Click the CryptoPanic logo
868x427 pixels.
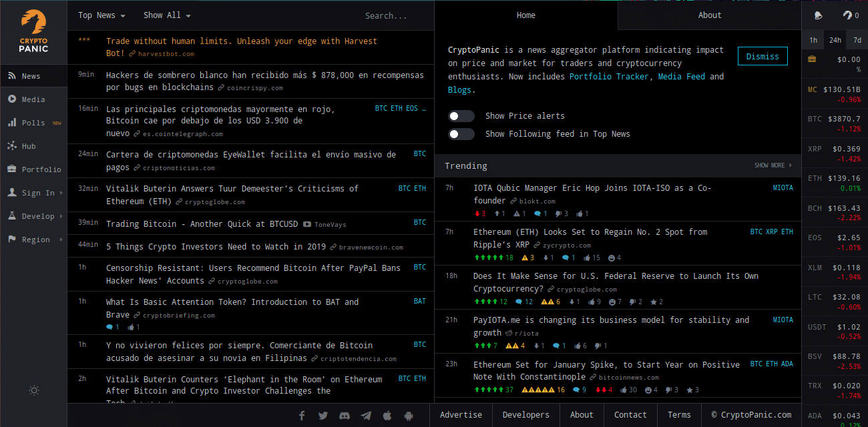coord(33,31)
